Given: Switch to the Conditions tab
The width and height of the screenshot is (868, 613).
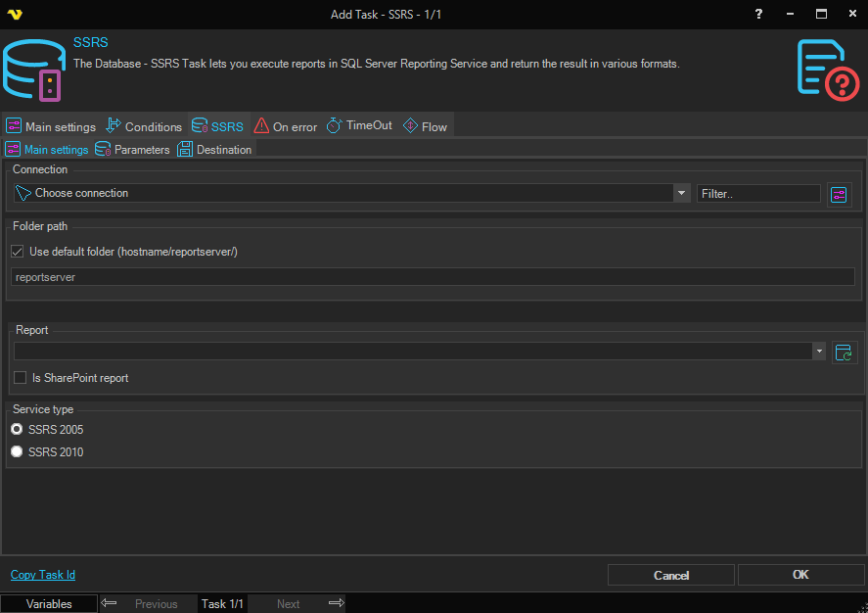Looking at the screenshot, I should click(144, 126).
